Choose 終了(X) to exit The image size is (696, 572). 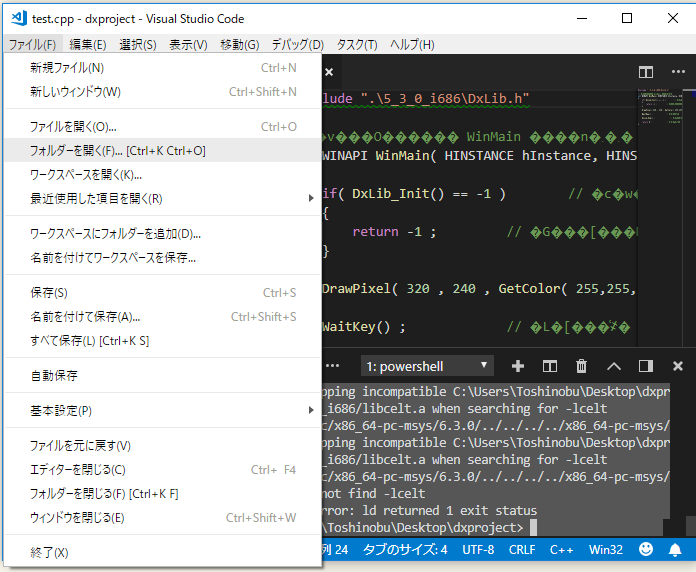coord(162,552)
